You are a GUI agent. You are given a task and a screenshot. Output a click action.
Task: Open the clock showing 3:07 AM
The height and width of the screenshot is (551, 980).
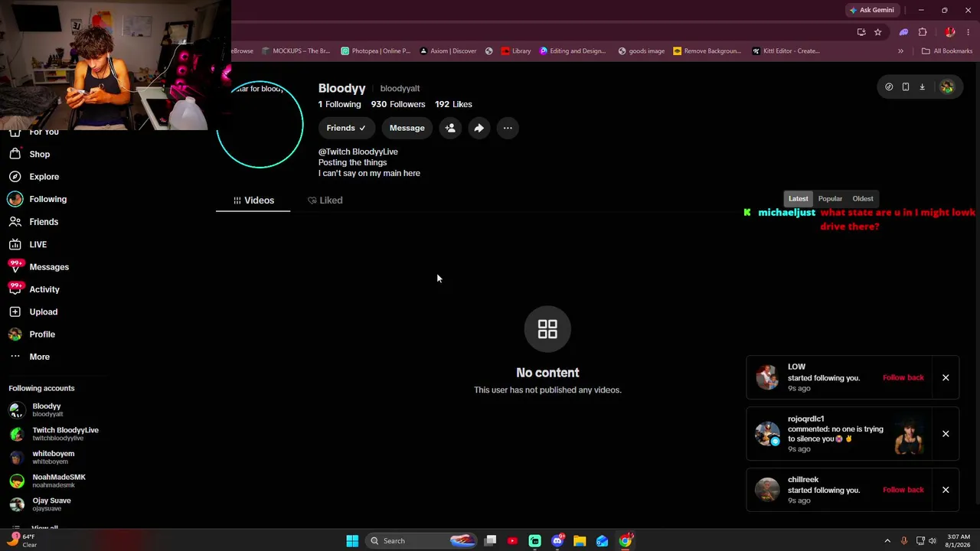[959, 541]
